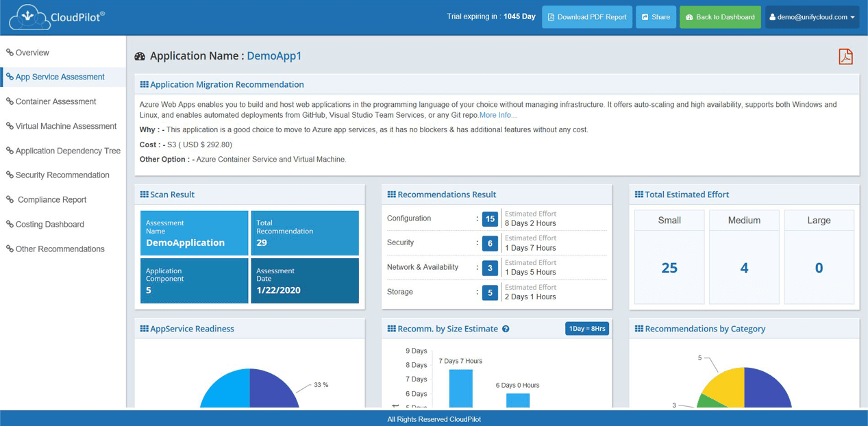Click the 1Day = 8Hrs badge
868x426 pixels.
pyautogui.click(x=587, y=329)
